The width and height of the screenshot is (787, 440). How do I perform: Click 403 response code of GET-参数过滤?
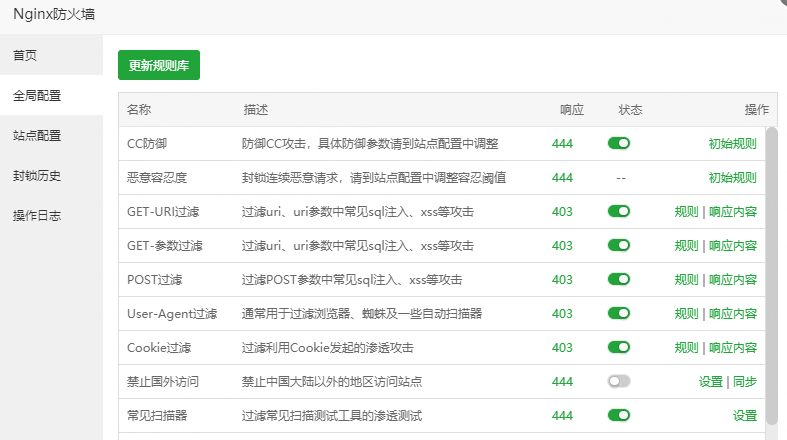pos(562,246)
